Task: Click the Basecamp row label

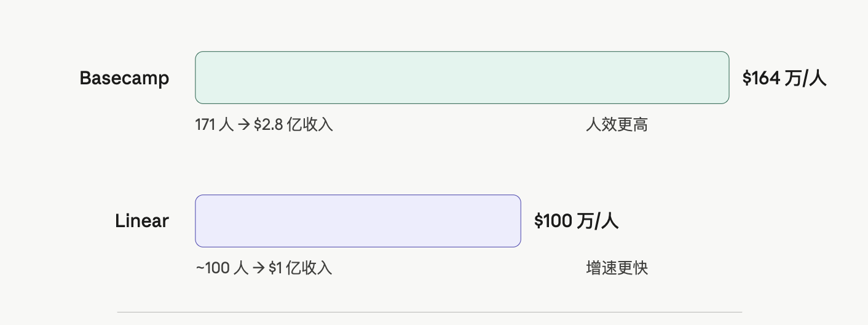Action: coord(124,78)
